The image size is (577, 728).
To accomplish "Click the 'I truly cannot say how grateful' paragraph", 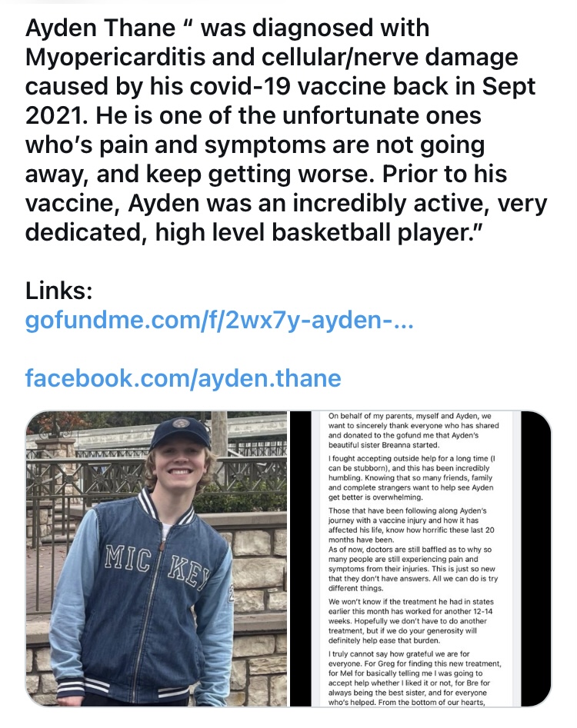I will tap(415, 678).
